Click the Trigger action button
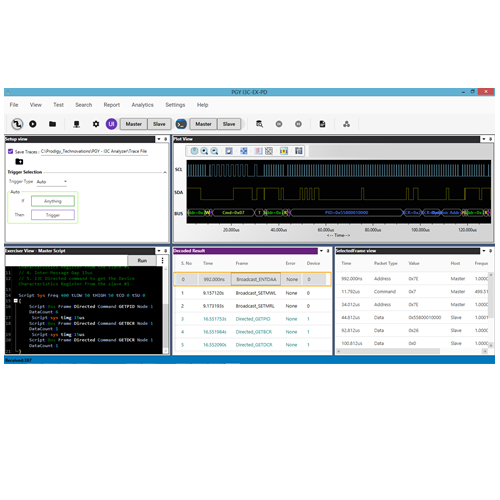This screenshot has width=500, height=500. click(x=53, y=215)
